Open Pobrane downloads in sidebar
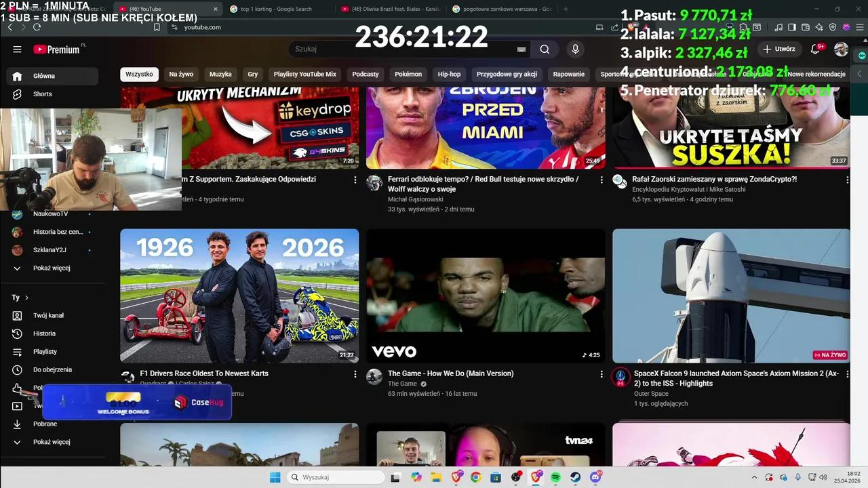 tap(53, 424)
